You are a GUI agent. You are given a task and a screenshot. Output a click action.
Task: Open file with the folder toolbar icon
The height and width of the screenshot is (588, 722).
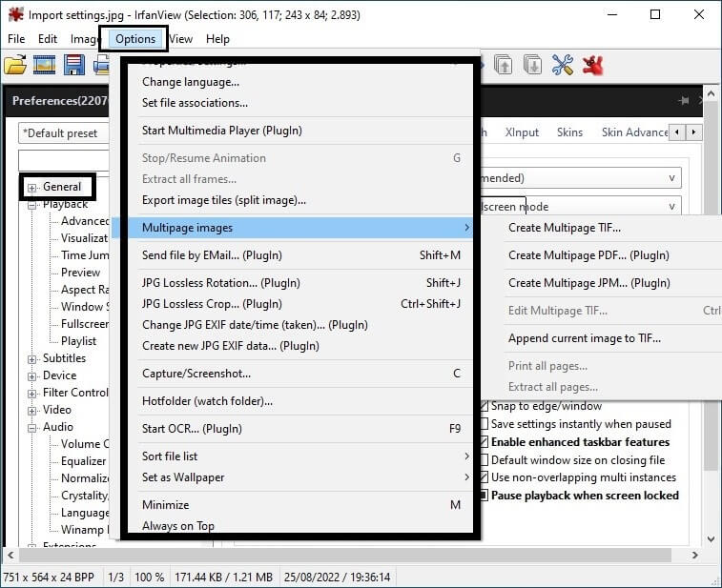click(x=15, y=65)
